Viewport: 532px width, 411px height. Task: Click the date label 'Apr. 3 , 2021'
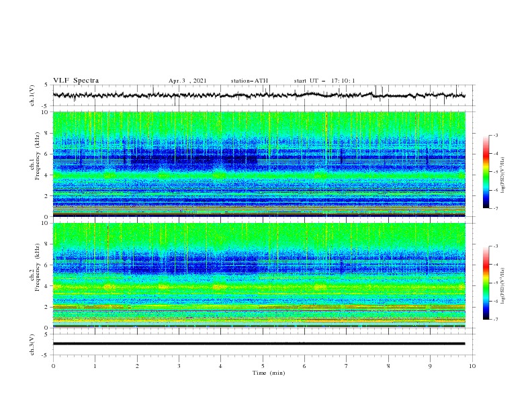(x=187, y=81)
